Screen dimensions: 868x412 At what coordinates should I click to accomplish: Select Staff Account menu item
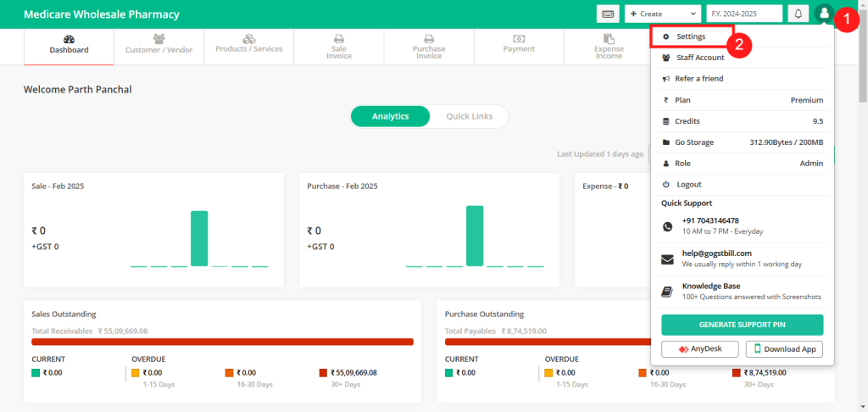pyautogui.click(x=699, y=58)
